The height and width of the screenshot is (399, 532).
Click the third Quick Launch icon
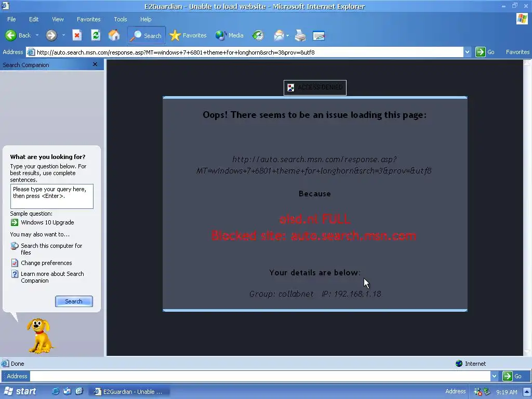coord(79,391)
